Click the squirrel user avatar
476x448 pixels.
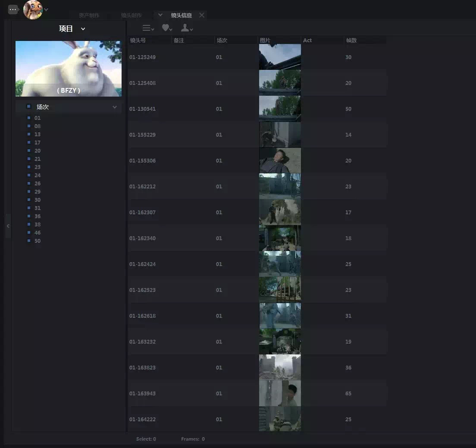coord(33,9)
